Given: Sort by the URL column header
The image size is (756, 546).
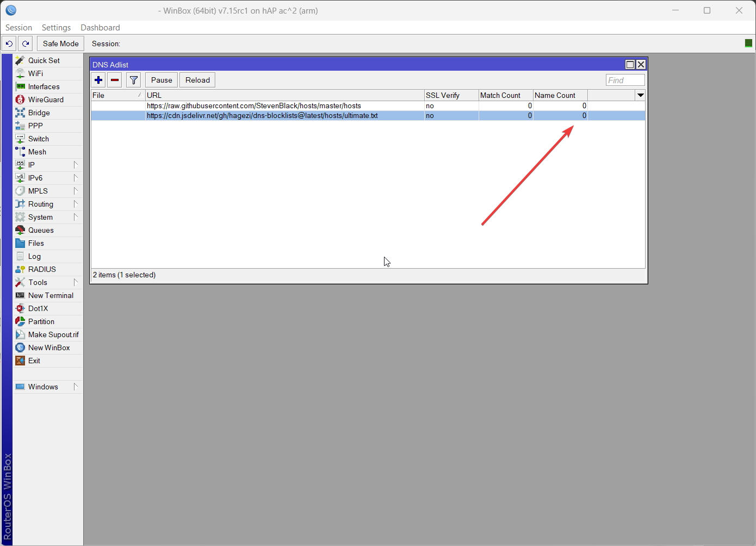Looking at the screenshot, I should tap(284, 95).
